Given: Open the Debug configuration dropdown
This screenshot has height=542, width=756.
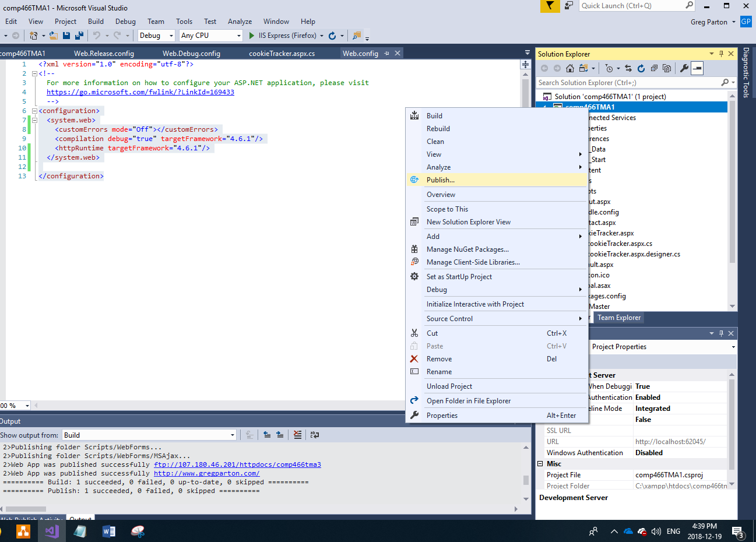Looking at the screenshot, I should [x=171, y=36].
